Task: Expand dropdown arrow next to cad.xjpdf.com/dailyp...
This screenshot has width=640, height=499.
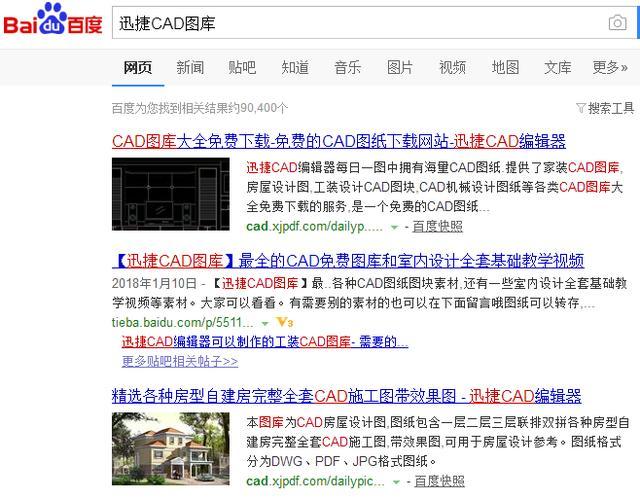Action: [394, 227]
